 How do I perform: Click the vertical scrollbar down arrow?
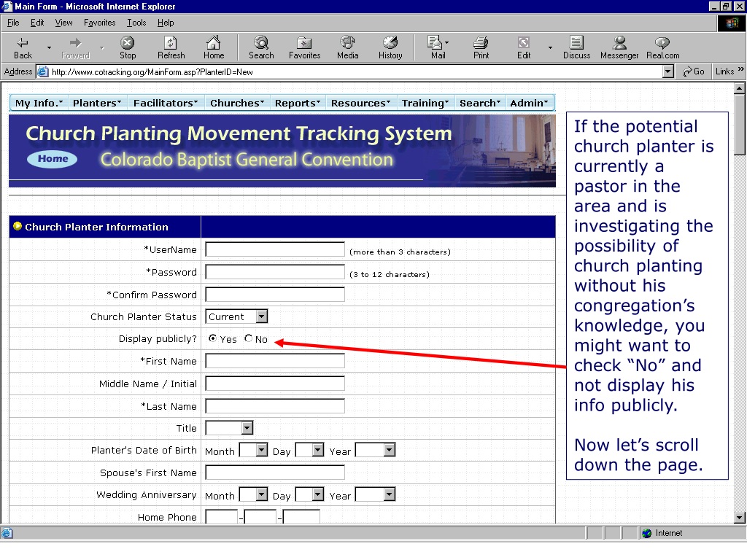click(740, 518)
